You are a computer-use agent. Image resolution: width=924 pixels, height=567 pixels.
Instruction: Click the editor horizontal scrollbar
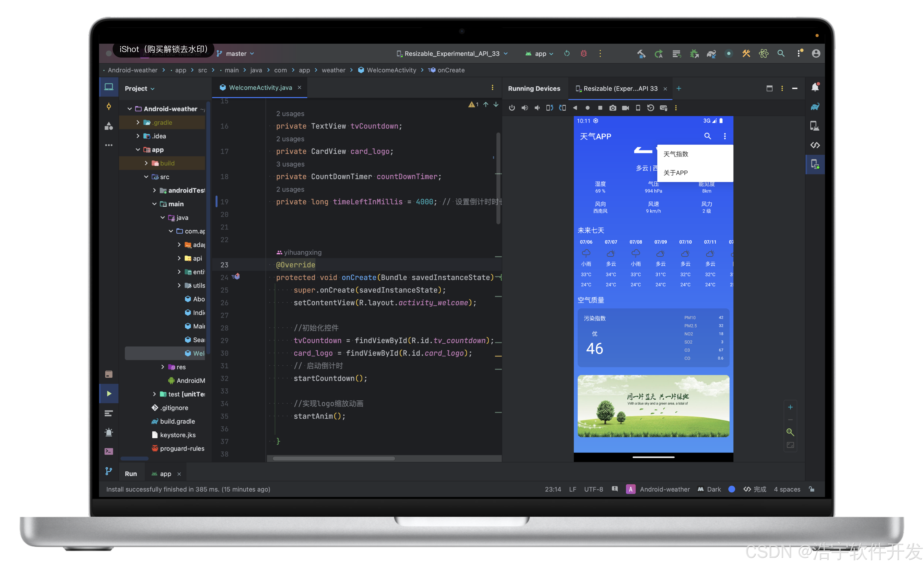click(334, 458)
